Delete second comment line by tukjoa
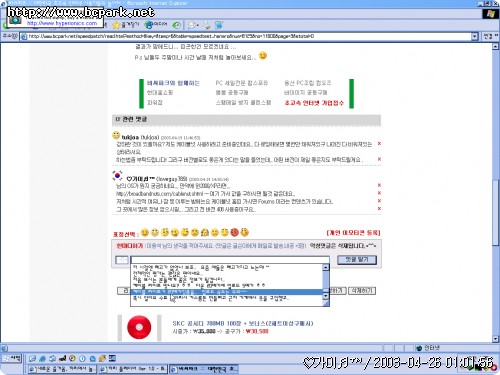The image size is (500, 375). [379, 159]
